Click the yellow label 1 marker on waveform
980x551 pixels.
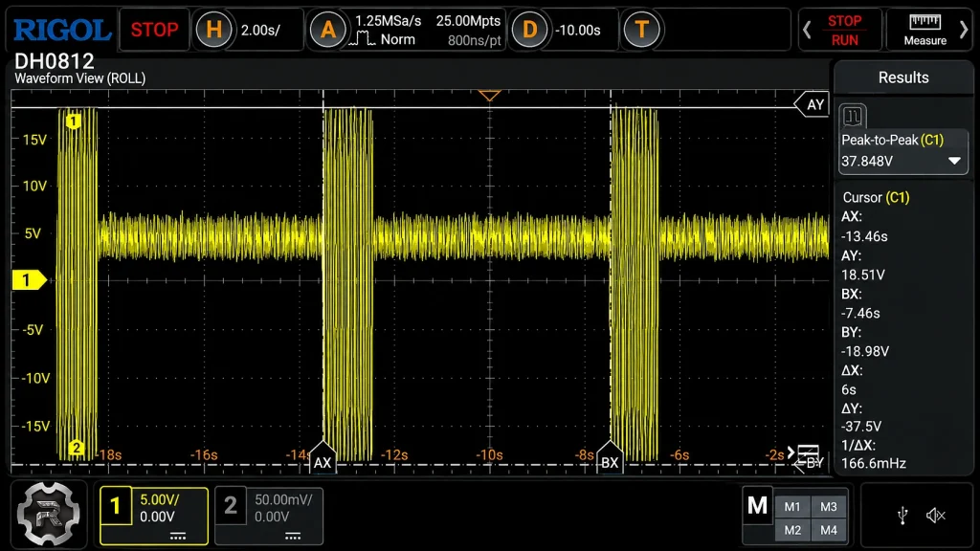[x=73, y=121]
